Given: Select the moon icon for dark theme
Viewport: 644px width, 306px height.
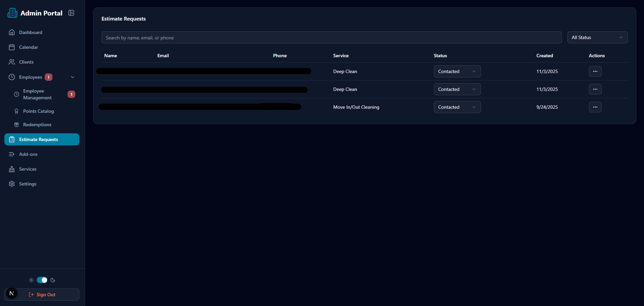Looking at the screenshot, I should click(x=52, y=280).
